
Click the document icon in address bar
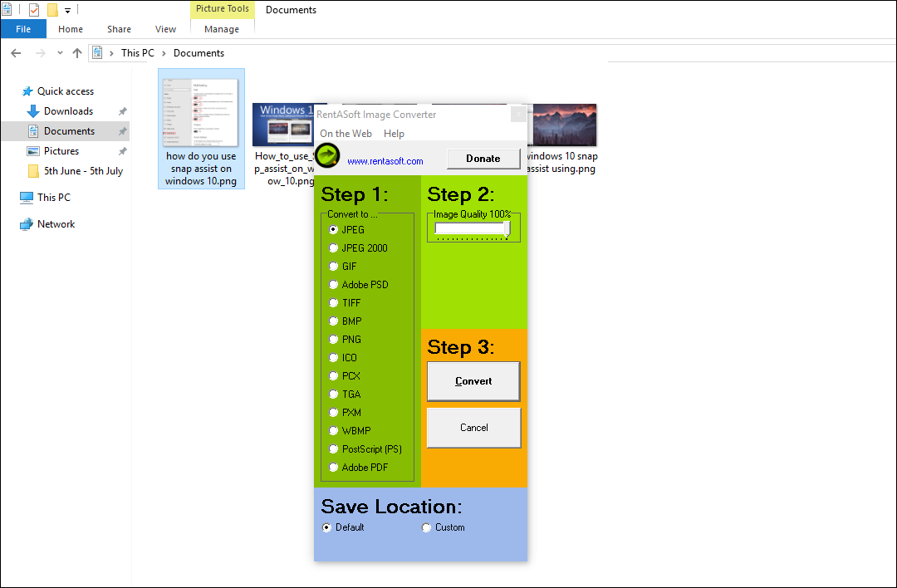click(x=97, y=52)
